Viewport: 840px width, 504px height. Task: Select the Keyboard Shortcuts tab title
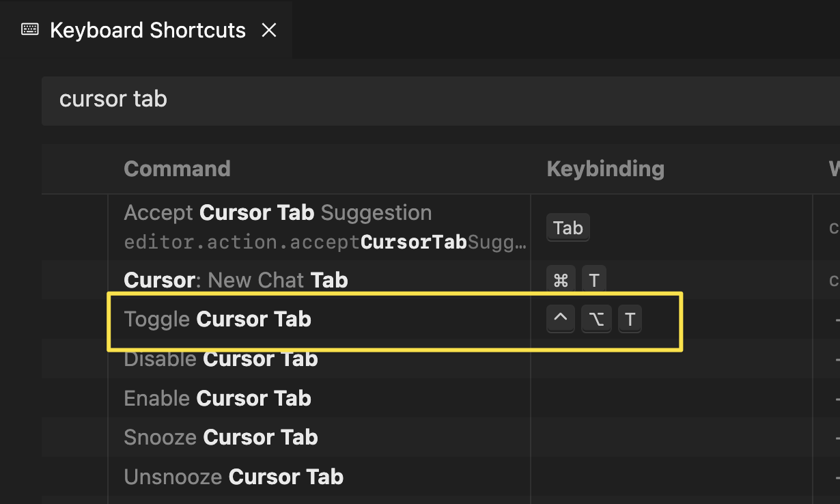pyautogui.click(x=148, y=30)
